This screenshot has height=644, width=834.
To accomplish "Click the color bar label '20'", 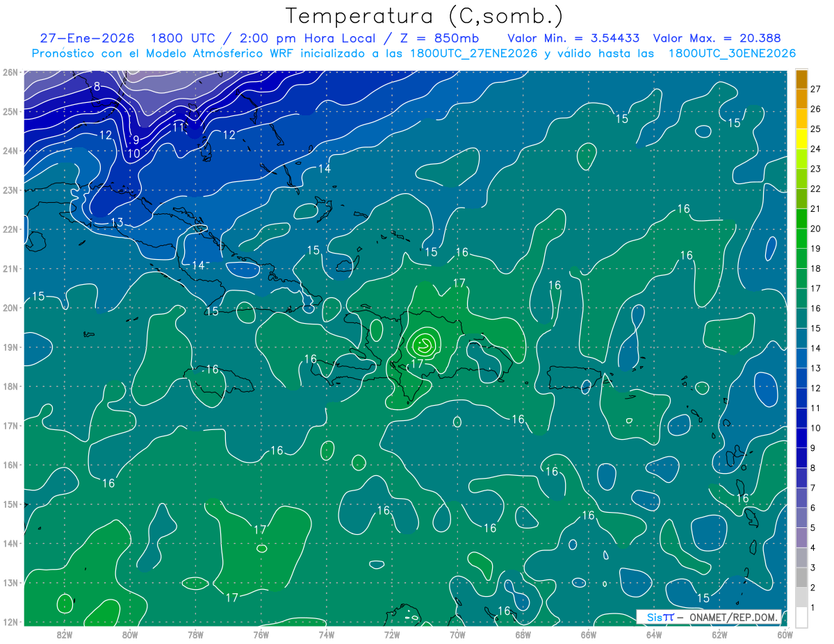I will coord(816,229).
